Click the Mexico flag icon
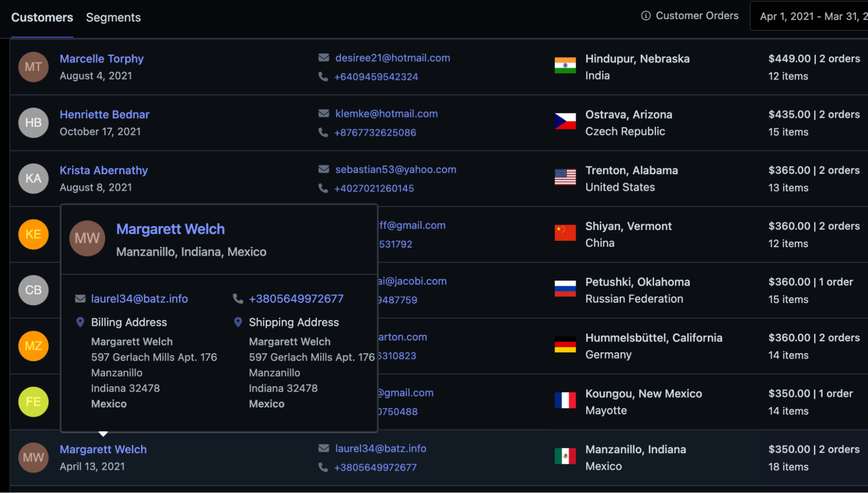This screenshot has width=868, height=493. click(x=565, y=456)
